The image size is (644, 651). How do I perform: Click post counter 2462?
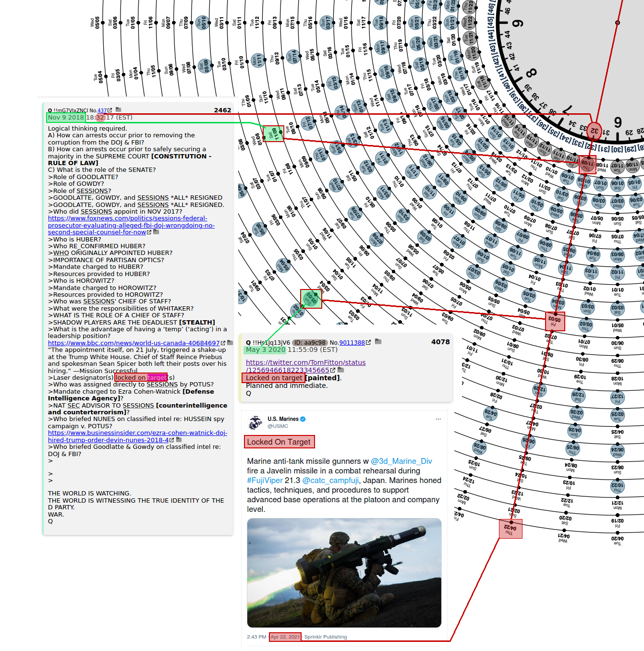click(222, 110)
